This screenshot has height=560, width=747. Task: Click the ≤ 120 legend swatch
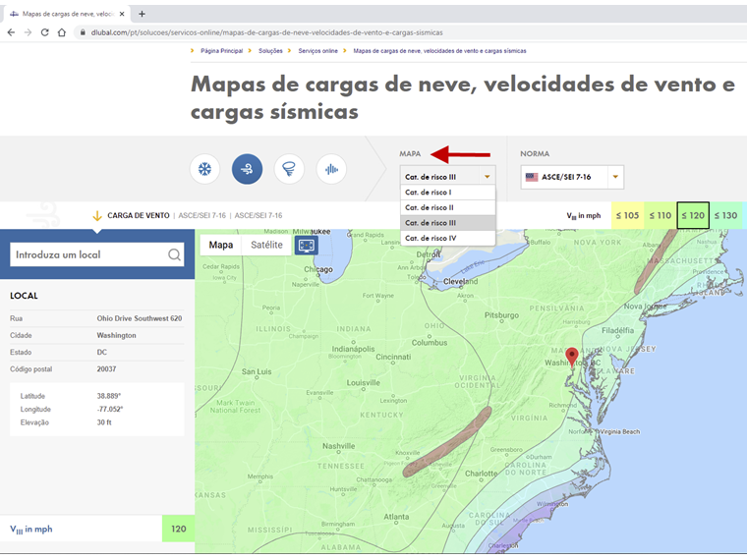pyautogui.click(x=693, y=215)
